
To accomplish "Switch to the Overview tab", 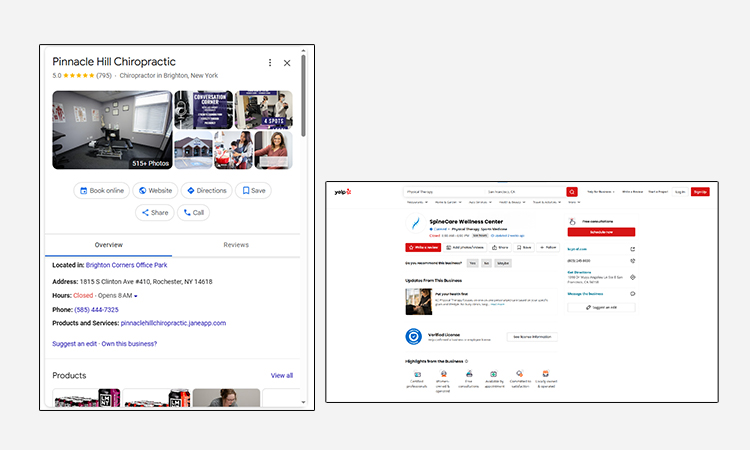I will click(x=109, y=245).
